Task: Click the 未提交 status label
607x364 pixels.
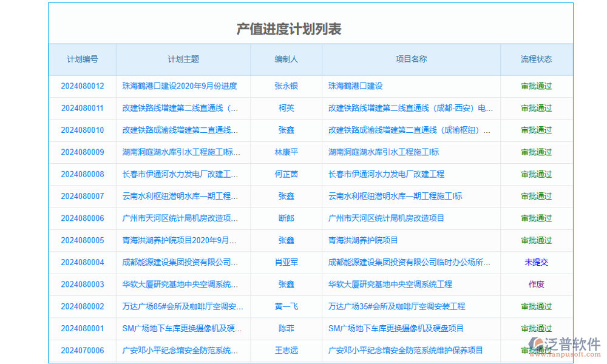Action: [535, 262]
